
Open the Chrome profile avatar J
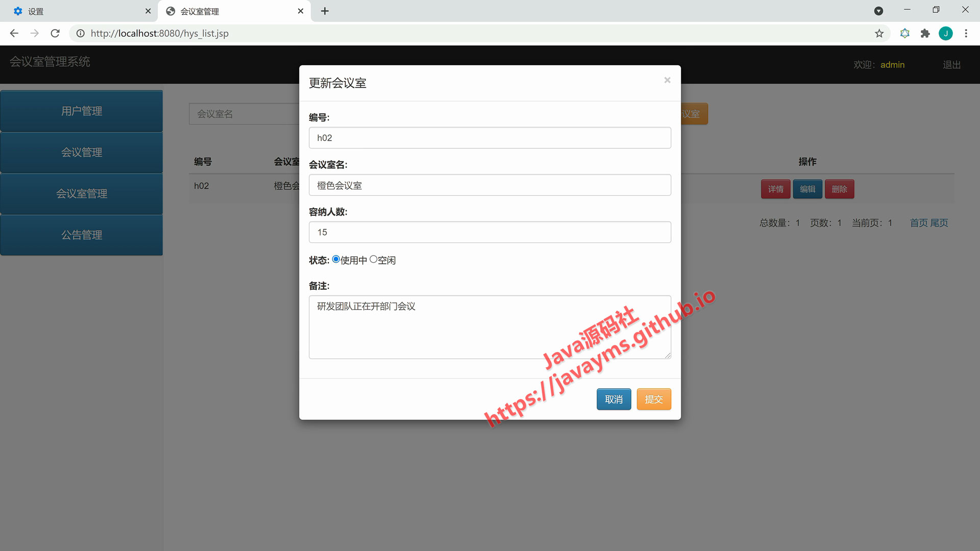945,33
